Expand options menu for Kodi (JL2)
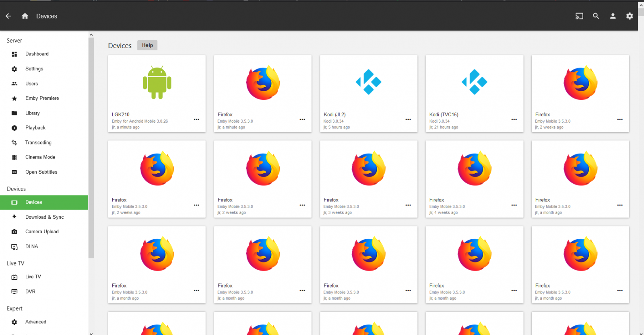Screen dimensions: 644x335 click(408, 119)
